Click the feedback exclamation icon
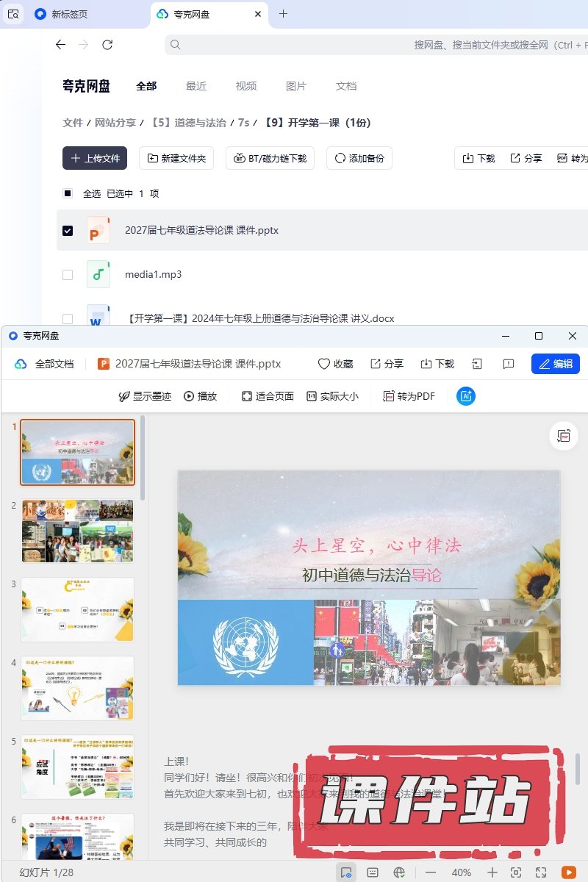Image resolution: width=588 pixels, height=882 pixels. click(x=508, y=364)
